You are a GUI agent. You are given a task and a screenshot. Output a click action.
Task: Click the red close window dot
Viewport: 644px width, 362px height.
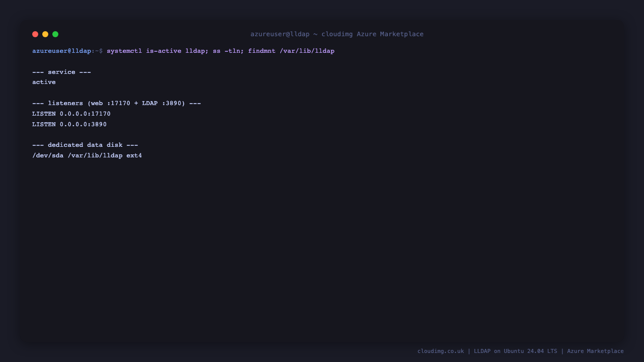35,34
